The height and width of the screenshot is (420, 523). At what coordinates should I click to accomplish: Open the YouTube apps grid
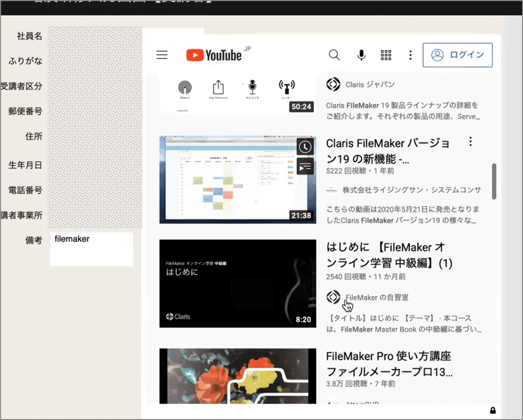[x=386, y=55]
